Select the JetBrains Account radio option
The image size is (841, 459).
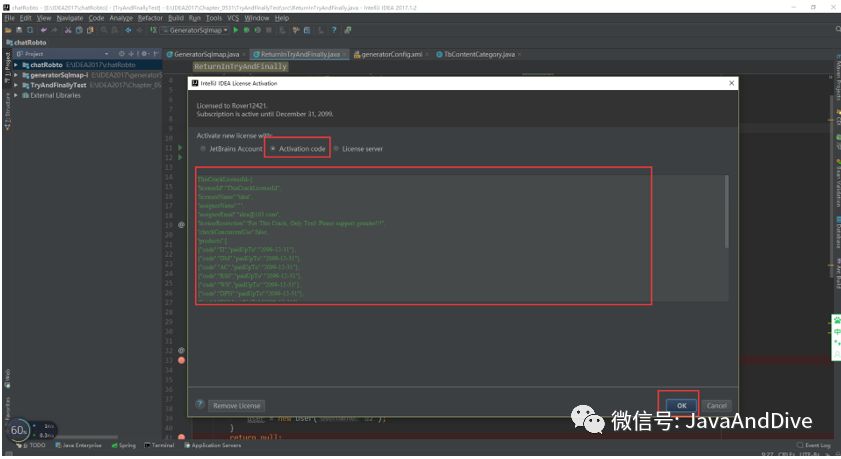coord(231,149)
